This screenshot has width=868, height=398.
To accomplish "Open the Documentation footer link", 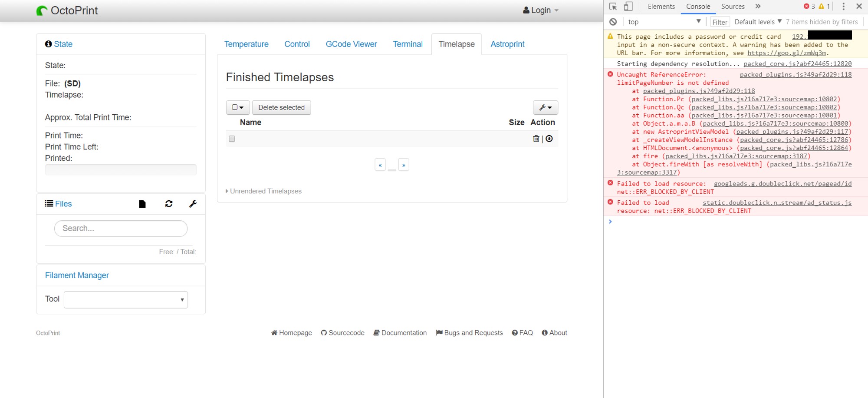I will tap(400, 333).
